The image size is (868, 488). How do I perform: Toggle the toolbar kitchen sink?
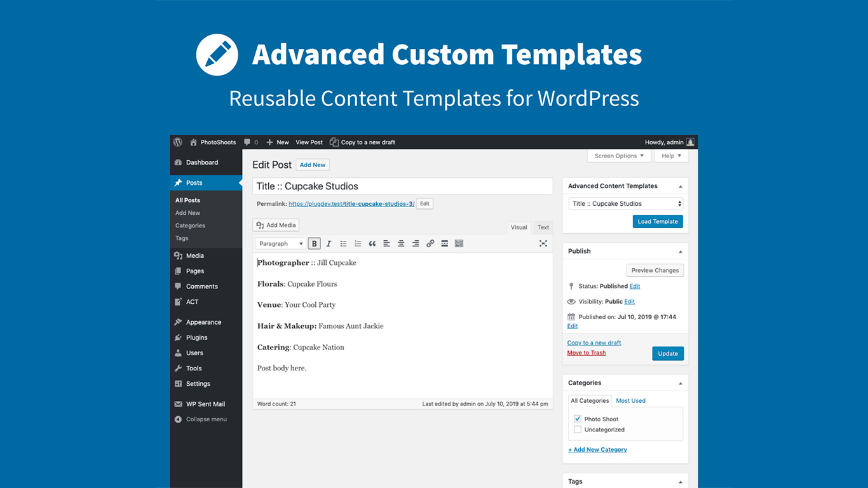pos(459,243)
